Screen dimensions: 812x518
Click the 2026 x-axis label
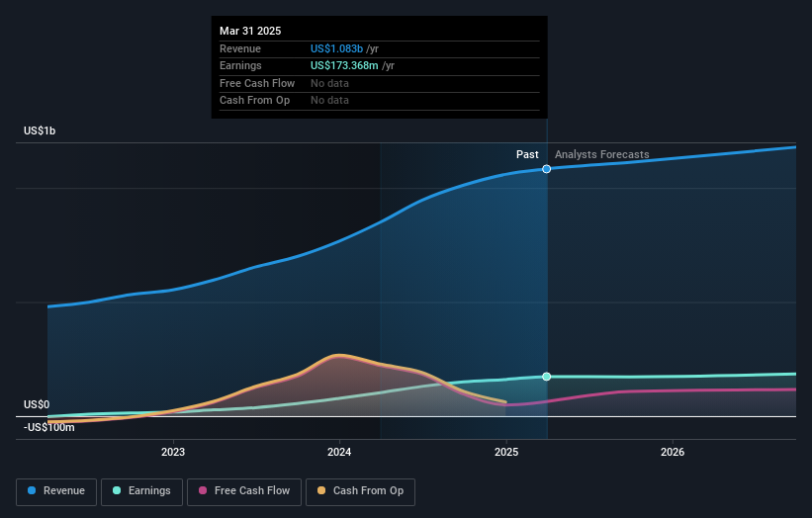(673, 453)
